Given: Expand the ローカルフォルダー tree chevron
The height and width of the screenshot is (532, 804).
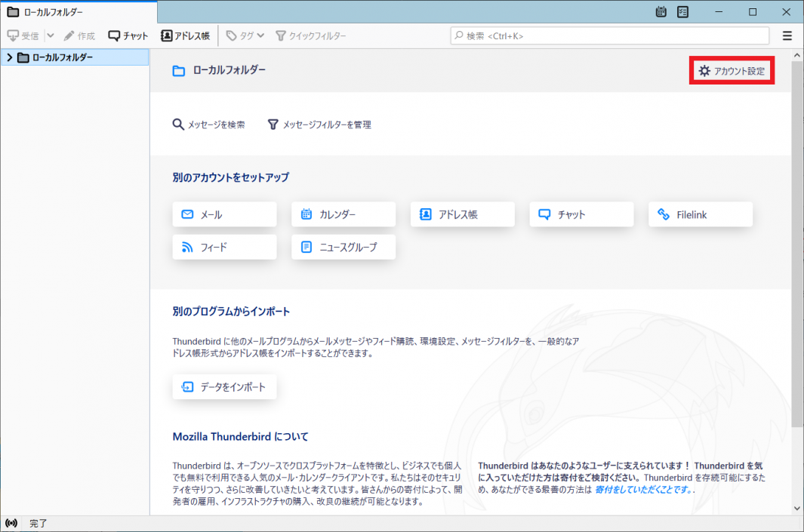Looking at the screenshot, I should (9, 58).
